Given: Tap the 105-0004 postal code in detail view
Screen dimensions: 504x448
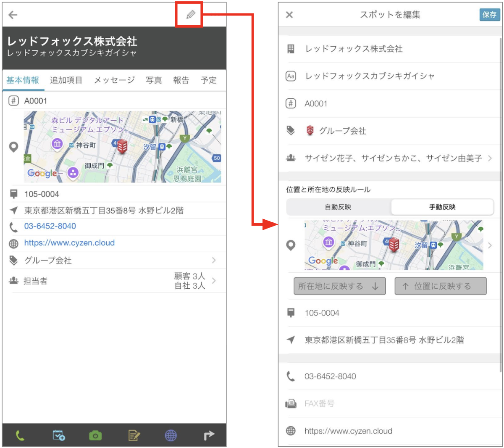Looking at the screenshot, I should (42, 194).
